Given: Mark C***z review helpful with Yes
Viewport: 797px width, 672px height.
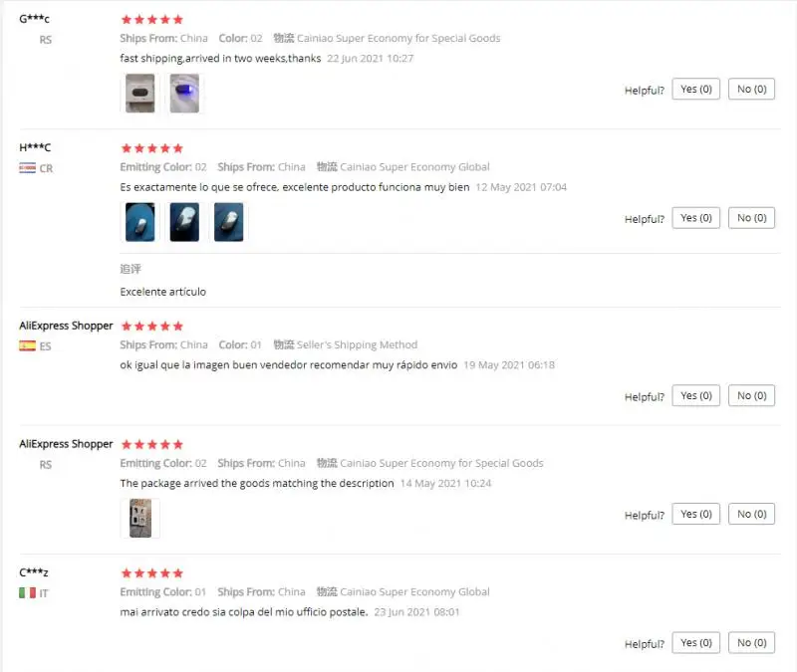Looking at the screenshot, I should 695,643.
